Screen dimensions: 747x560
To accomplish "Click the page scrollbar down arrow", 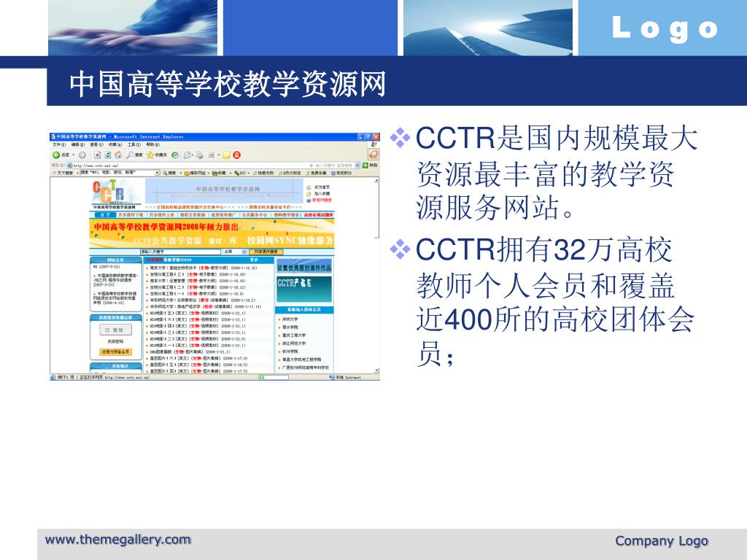I will pyautogui.click(x=377, y=370).
